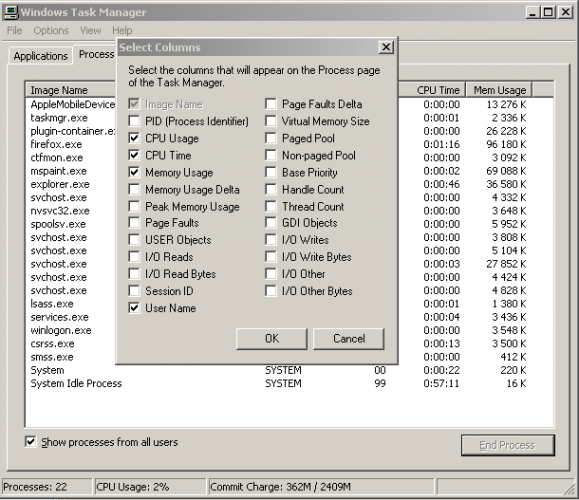The height and width of the screenshot is (500, 579).
Task: Select the ctfmon.exe process
Action: (x=57, y=158)
